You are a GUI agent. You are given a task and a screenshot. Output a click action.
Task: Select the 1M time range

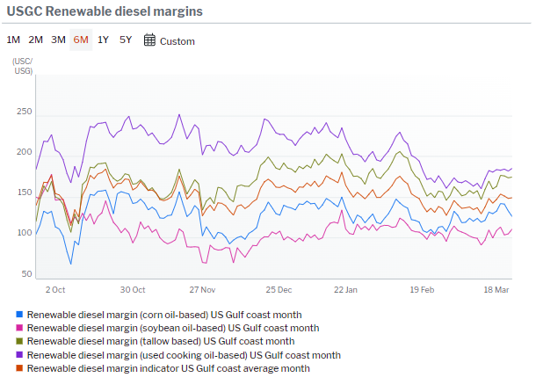pos(14,40)
